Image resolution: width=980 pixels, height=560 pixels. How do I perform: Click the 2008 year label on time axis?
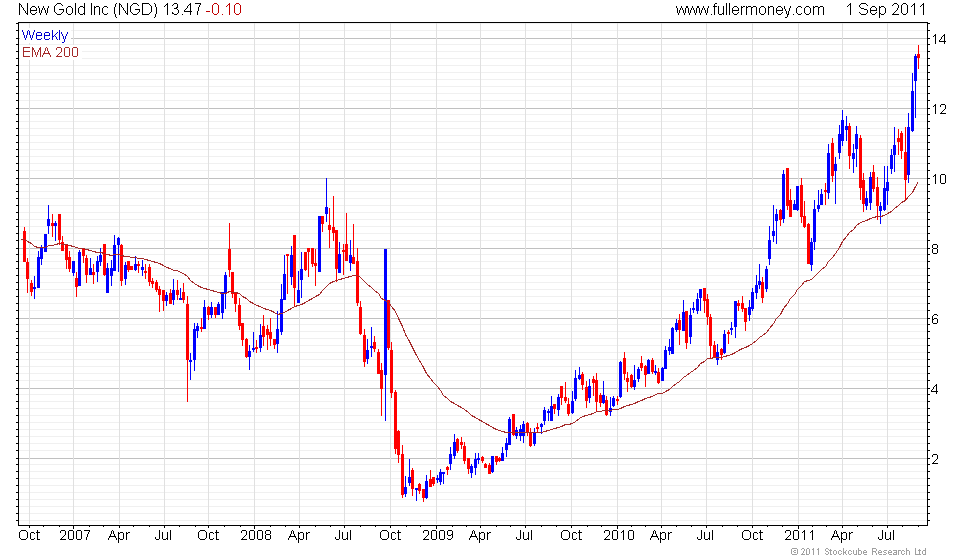tap(256, 535)
